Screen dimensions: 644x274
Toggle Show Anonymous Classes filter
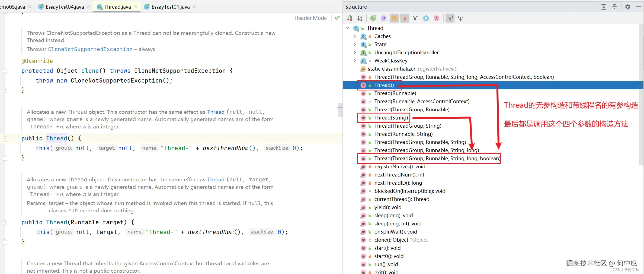[426, 18]
